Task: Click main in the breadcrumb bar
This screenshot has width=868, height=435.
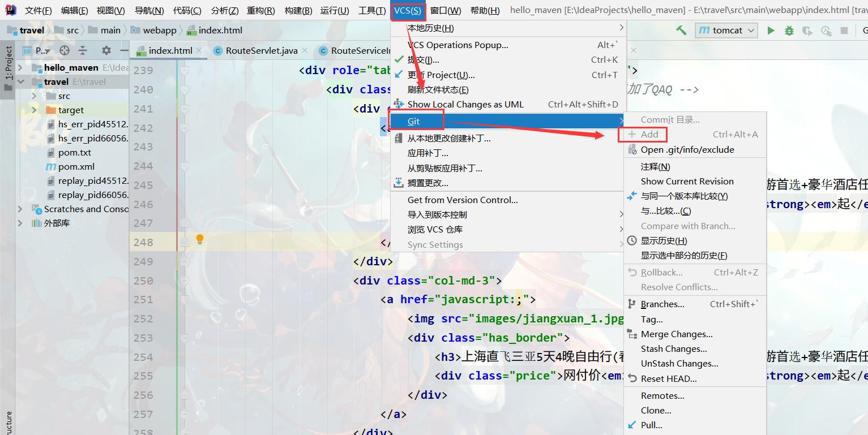Action: (110, 31)
